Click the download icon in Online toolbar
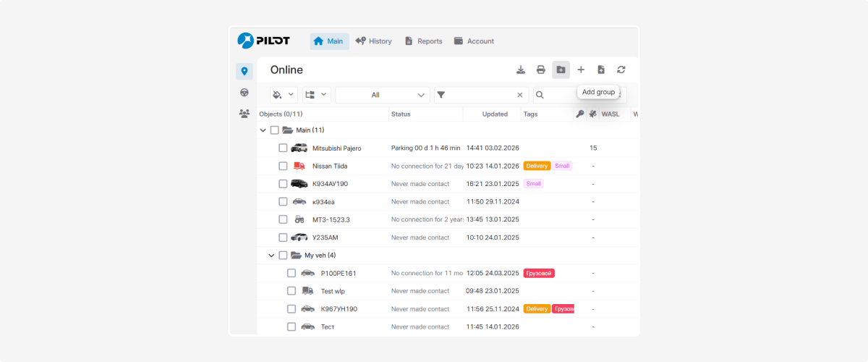 [x=521, y=70]
